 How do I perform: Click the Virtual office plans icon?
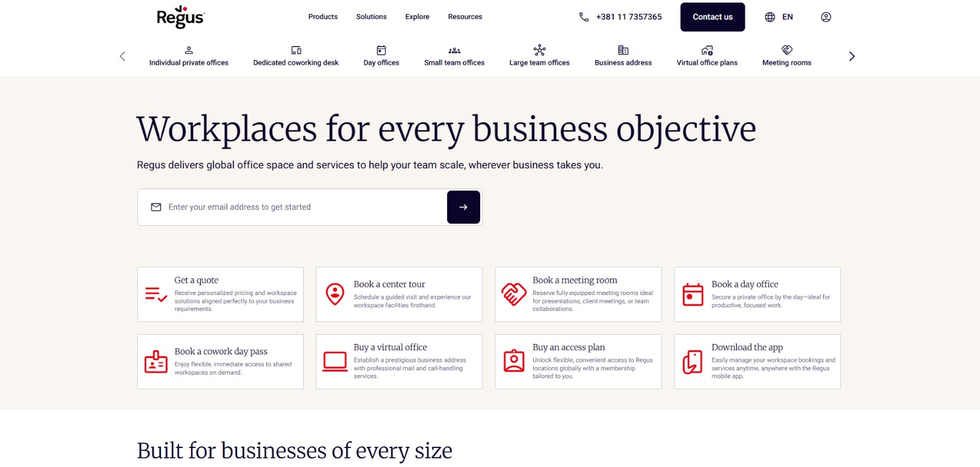(707, 50)
